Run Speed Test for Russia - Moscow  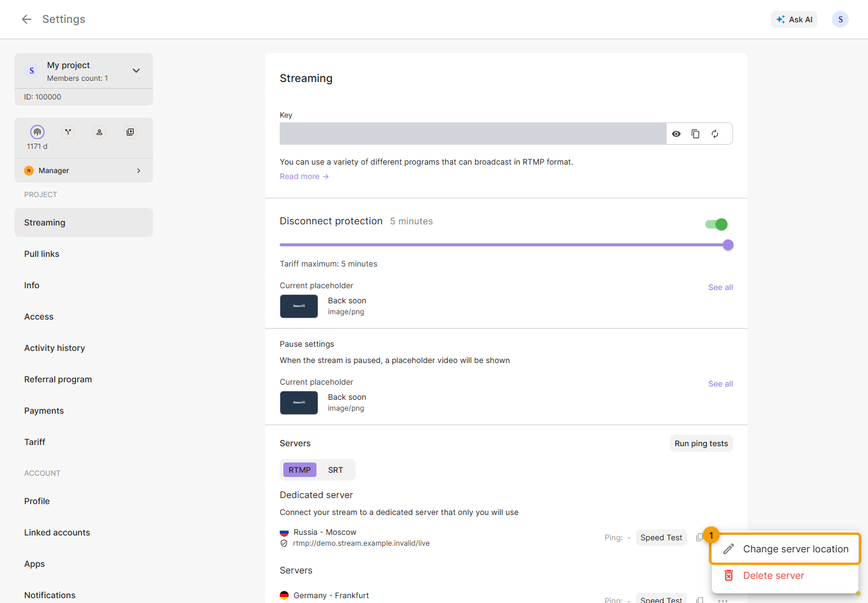coord(661,538)
